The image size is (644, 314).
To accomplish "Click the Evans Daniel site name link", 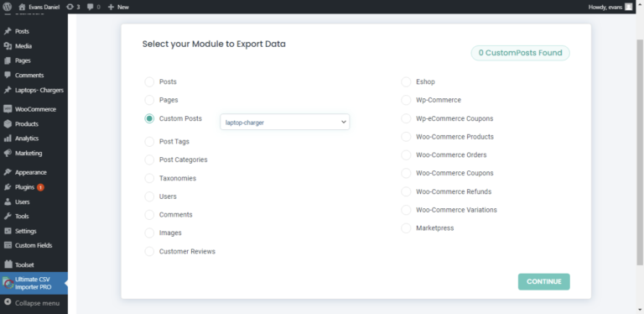I will (44, 7).
